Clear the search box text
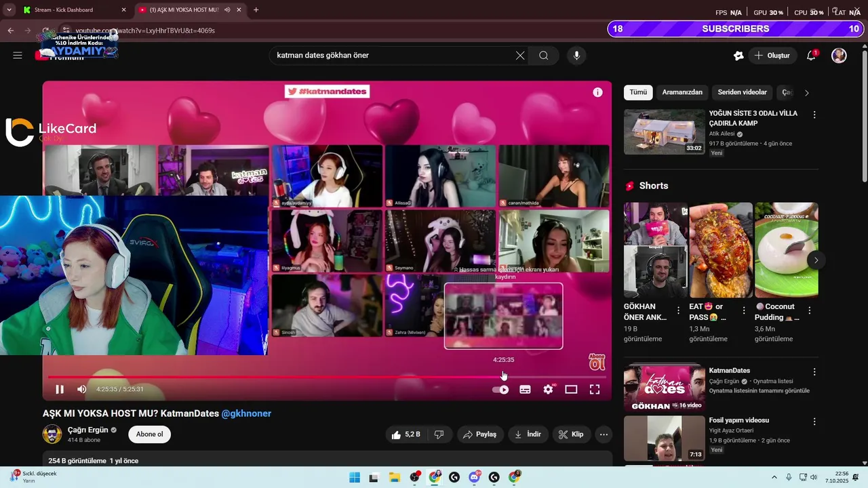This screenshot has width=868, height=488. coord(520,56)
